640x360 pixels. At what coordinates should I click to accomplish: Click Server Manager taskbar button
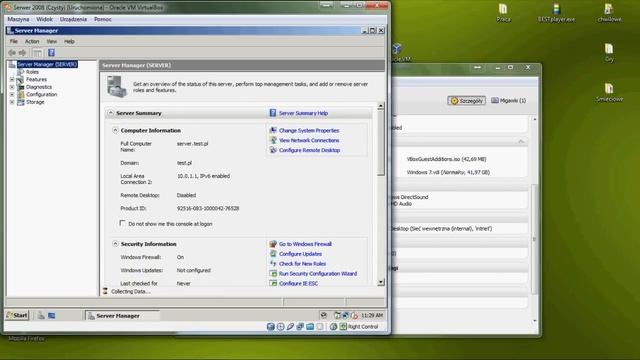[122, 316]
